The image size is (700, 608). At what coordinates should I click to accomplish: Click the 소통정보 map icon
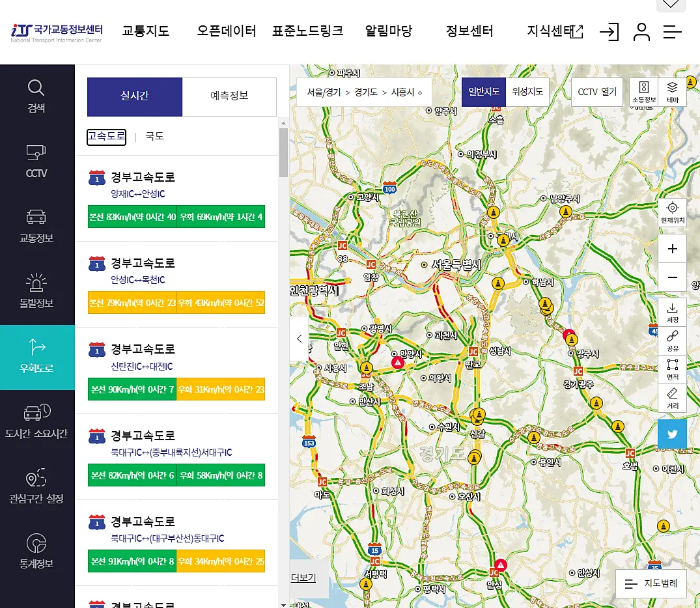coord(644,92)
